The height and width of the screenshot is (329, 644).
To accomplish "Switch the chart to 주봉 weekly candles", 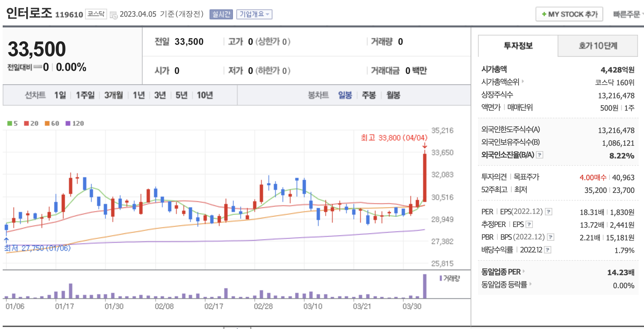I will 369,95.
